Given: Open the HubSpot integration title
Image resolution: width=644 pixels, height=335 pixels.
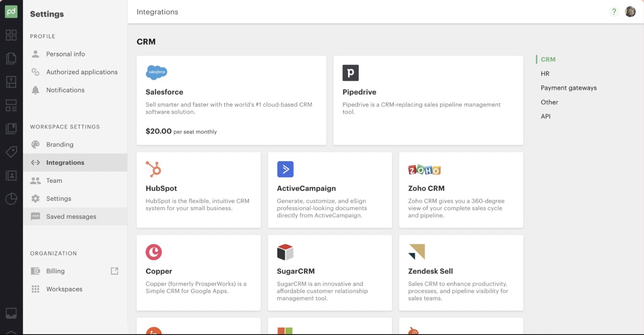Looking at the screenshot, I should point(161,188).
